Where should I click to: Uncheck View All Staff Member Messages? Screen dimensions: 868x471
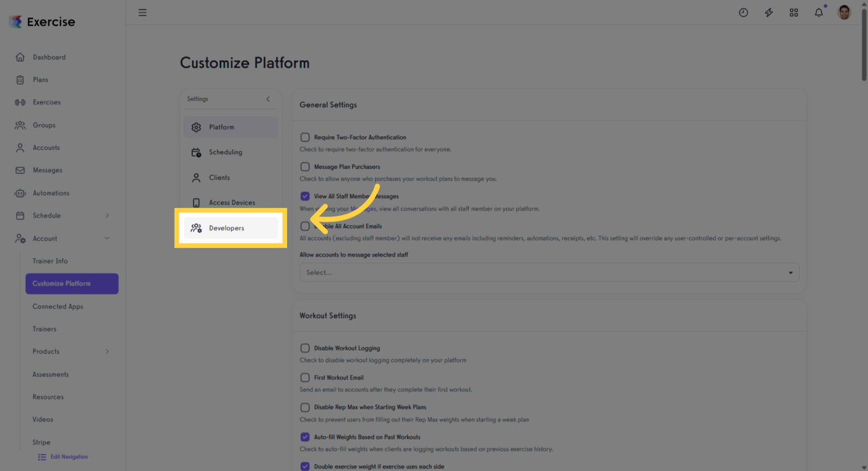(305, 196)
